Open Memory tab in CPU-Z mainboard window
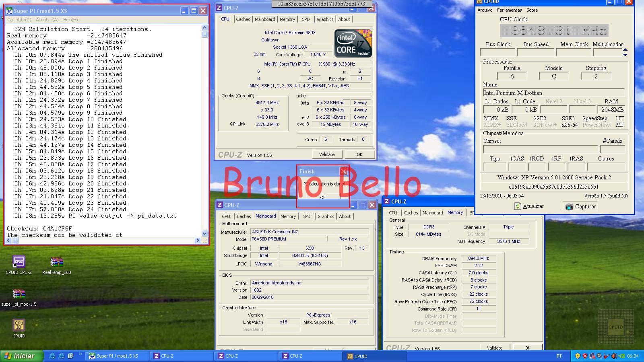 288,216
